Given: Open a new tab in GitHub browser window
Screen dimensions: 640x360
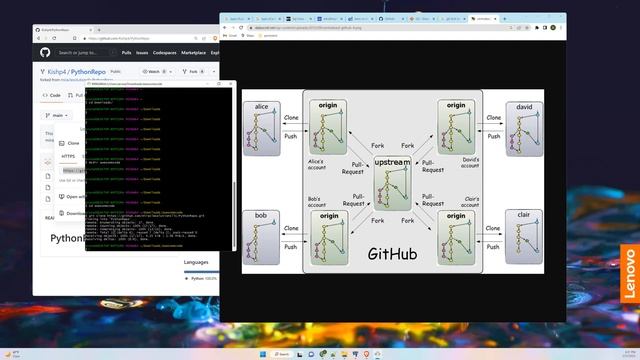Looking at the screenshot, I should 99,30.
